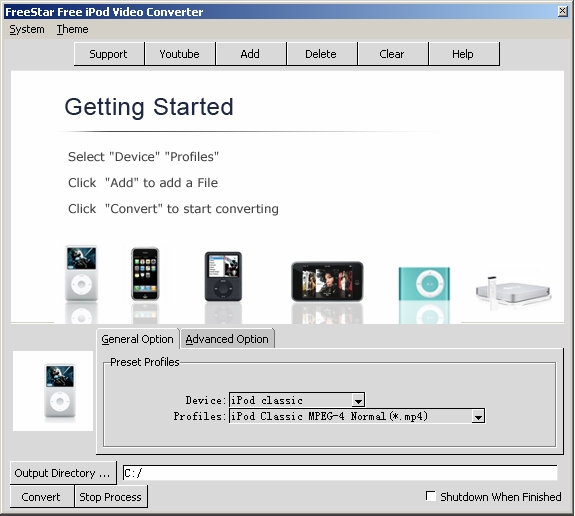Click the selected device preview thumbnail
The image size is (575, 516).
(x=53, y=391)
